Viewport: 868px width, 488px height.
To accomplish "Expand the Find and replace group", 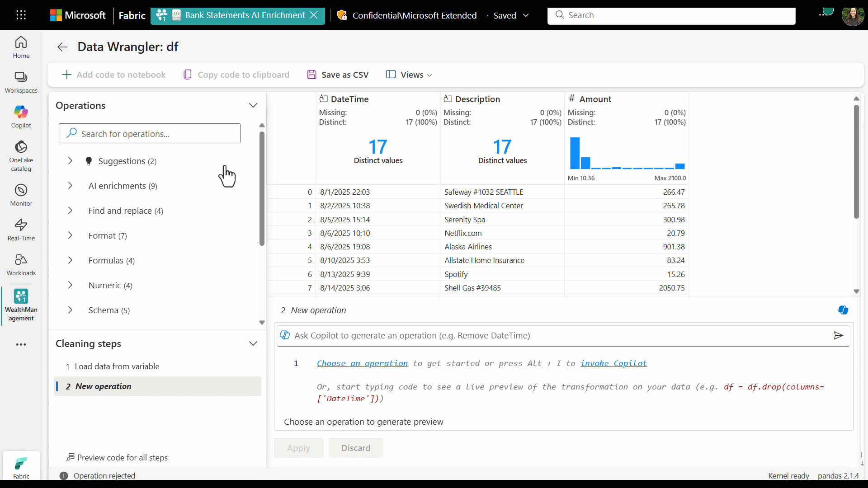I will (x=70, y=211).
